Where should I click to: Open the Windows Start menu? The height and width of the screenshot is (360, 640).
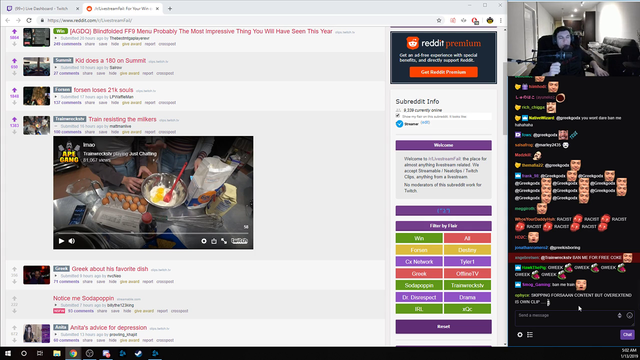[8, 353]
